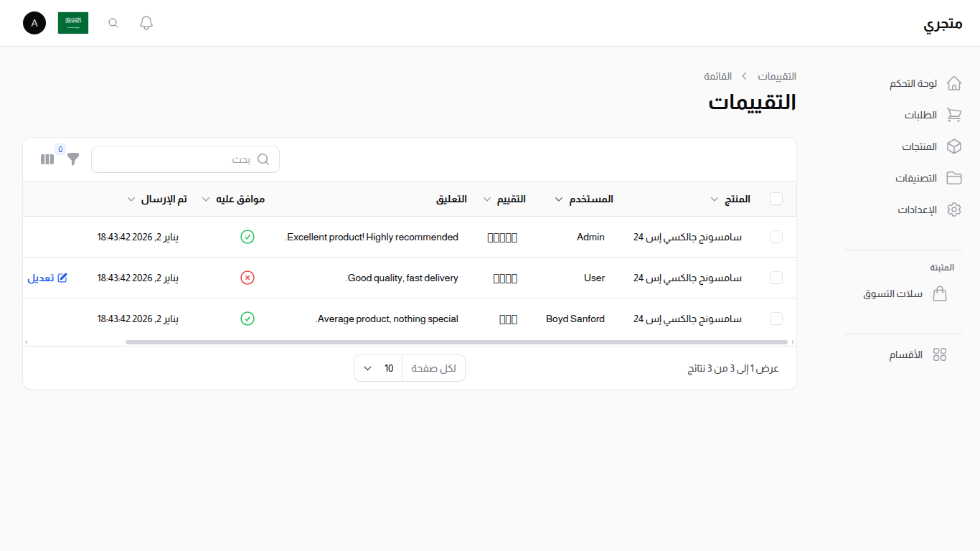Open the الطلبات orders section
The height and width of the screenshot is (551, 980).
921,115
